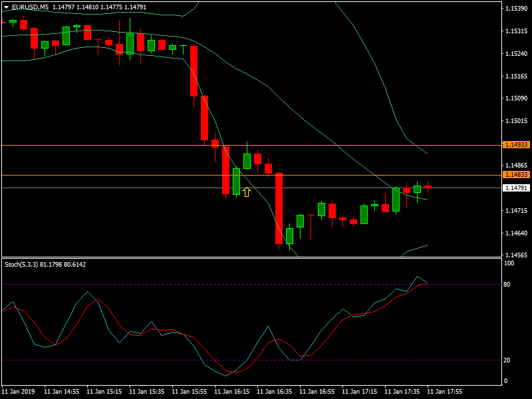This screenshot has height=399, width=532.
Task: Select the yellow up arrow marker
Action: coord(247,192)
